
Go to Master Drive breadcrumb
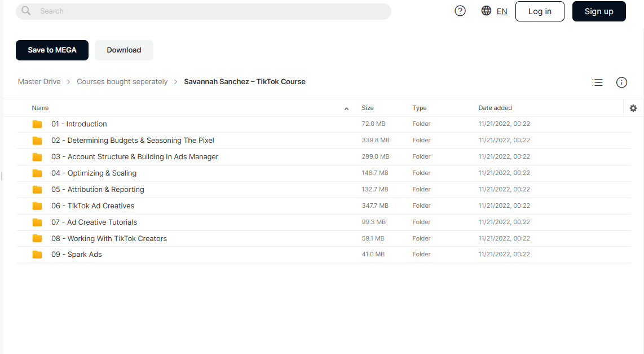39,82
